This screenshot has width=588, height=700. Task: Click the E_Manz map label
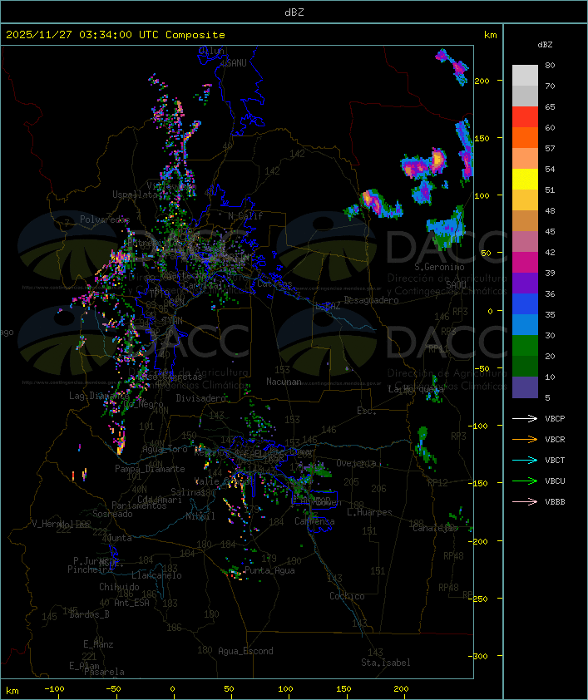(98, 644)
